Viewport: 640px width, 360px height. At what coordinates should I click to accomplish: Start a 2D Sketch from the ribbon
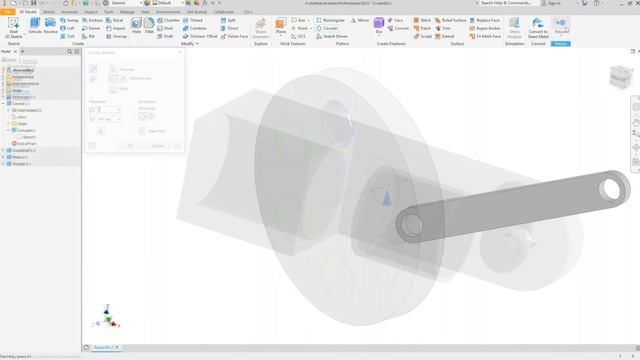click(13, 28)
